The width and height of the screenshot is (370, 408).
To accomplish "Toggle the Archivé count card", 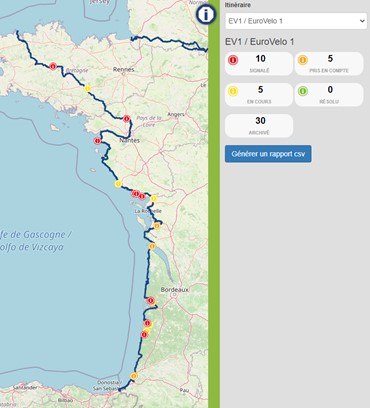I will pos(259,126).
